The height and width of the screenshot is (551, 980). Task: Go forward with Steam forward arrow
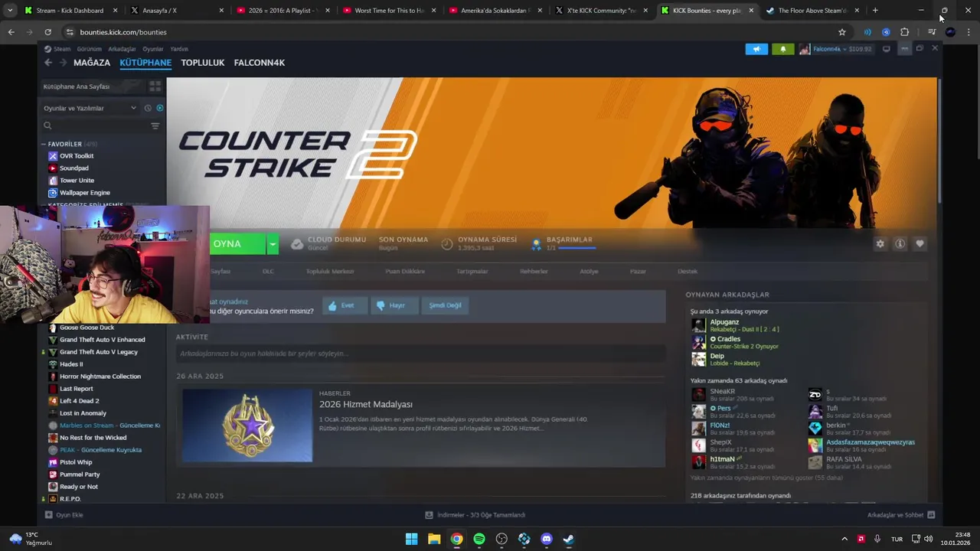point(63,63)
